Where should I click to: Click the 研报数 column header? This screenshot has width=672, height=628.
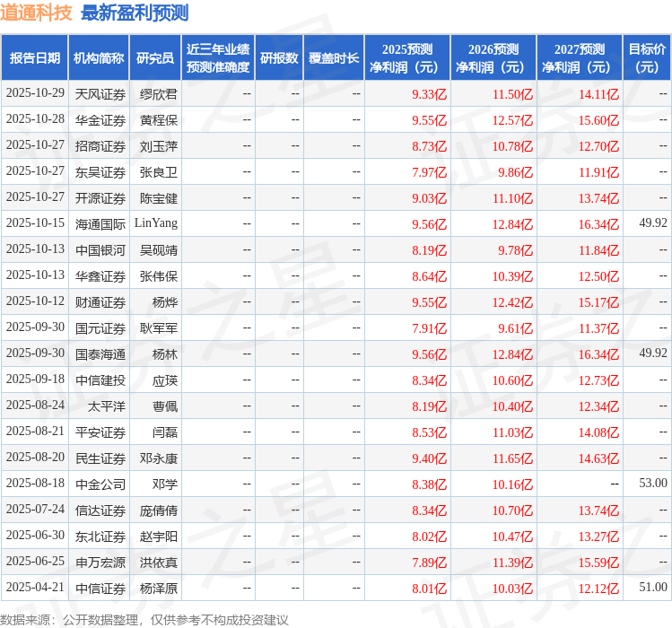click(279, 58)
